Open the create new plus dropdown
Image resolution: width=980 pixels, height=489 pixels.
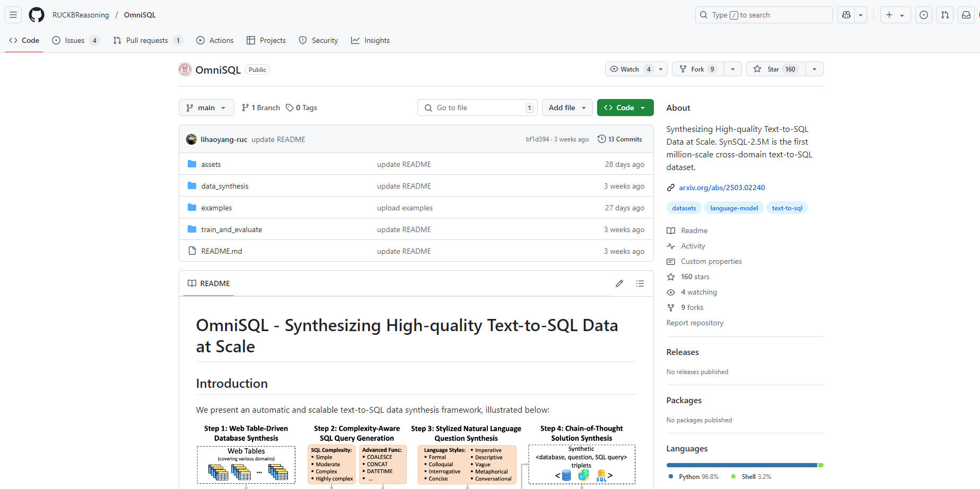click(895, 15)
